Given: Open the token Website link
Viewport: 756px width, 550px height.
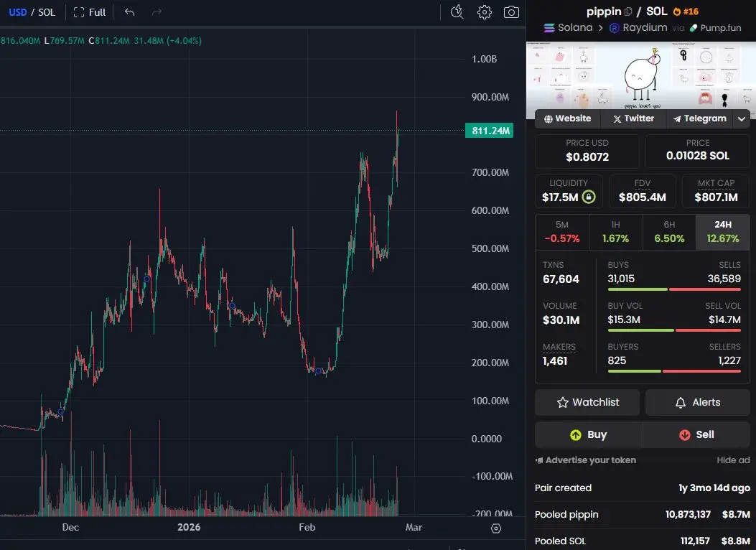Looking at the screenshot, I should coord(567,118).
